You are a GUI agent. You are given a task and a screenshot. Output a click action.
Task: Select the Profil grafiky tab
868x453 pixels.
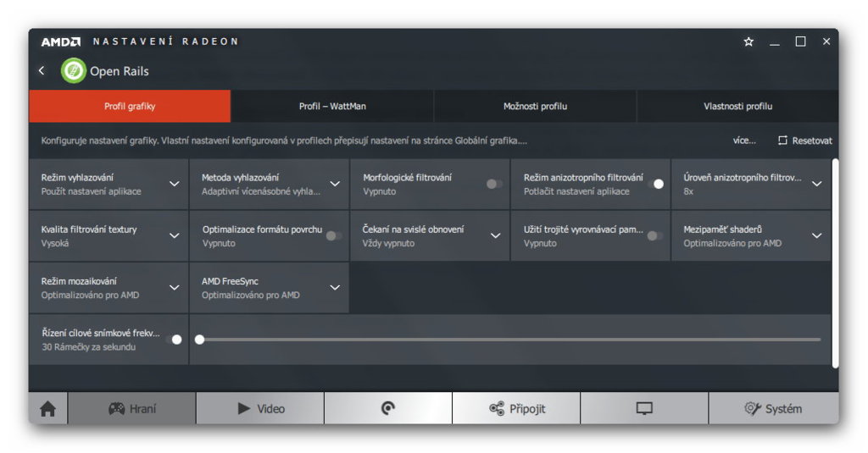[x=130, y=106]
